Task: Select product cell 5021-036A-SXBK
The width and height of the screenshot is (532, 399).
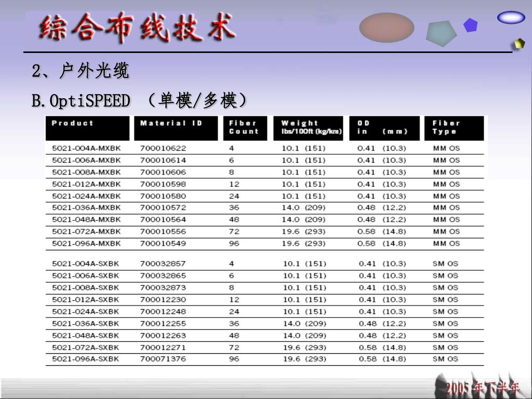Action: pos(86,324)
